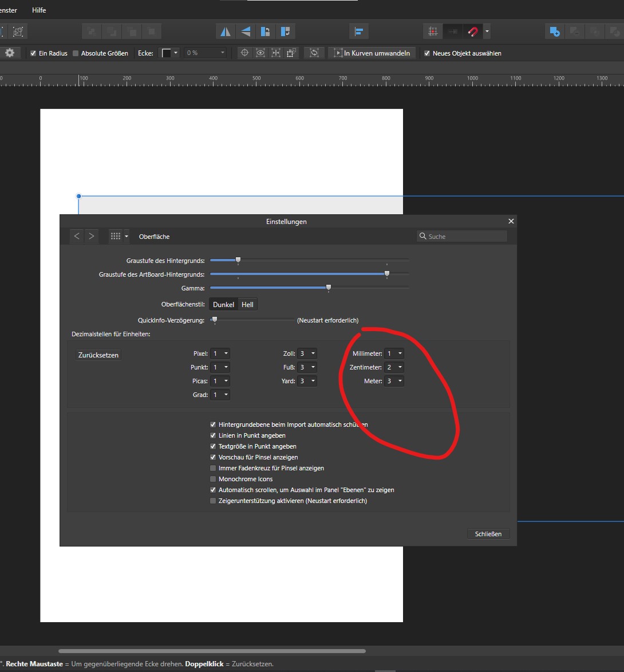Click the move-by-whole-pixels icon
Screen dimensions: 624x672
[453, 32]
